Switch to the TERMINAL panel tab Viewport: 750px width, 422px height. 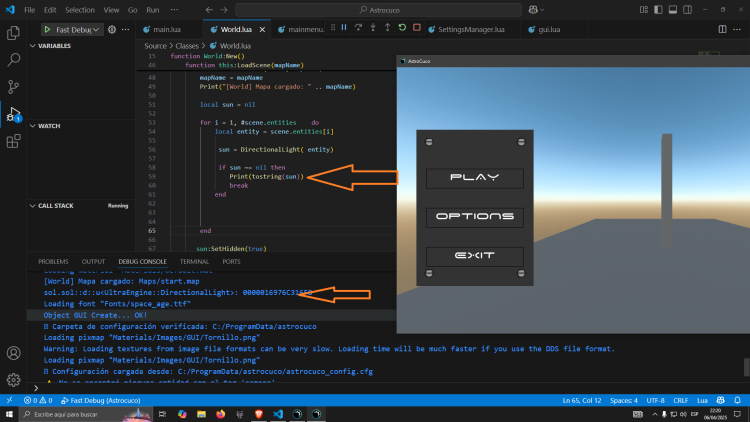pyautogui.click(x=194, y=261)
